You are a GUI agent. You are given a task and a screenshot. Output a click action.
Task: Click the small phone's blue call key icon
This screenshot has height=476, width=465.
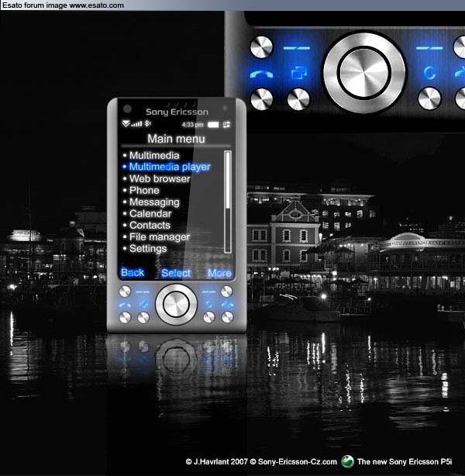pos(125,305)
